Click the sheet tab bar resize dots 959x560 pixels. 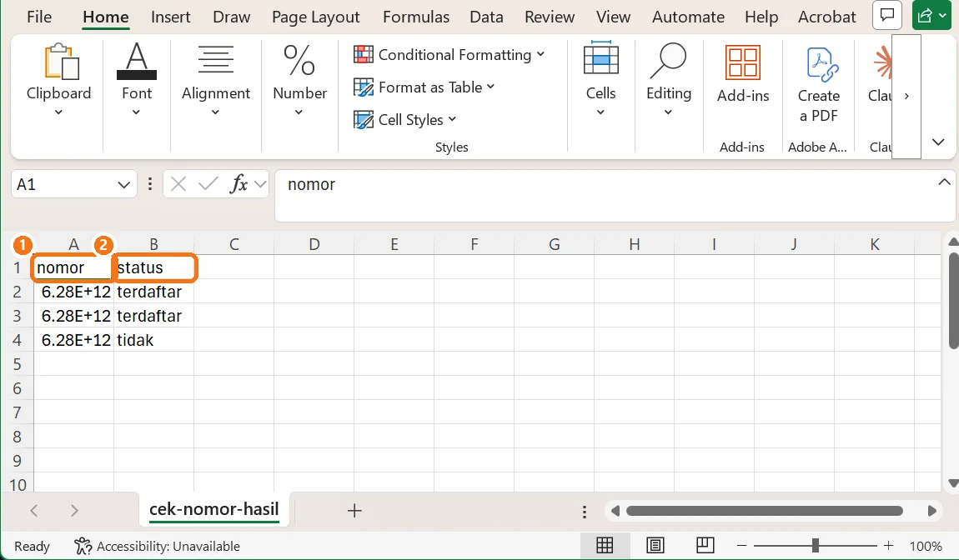click(x=585, y=511)
